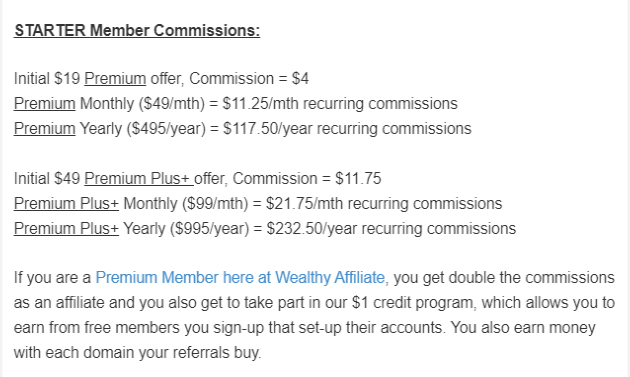Click the ($995/year) price text

pos(209,228)
